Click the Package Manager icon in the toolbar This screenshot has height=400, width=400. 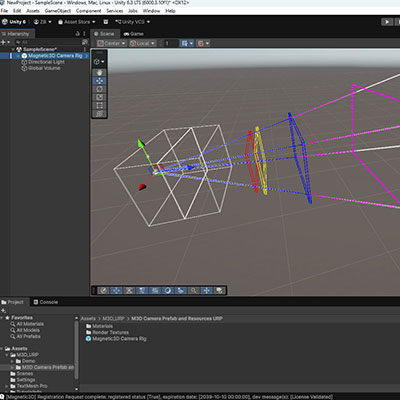click(106, 22)
